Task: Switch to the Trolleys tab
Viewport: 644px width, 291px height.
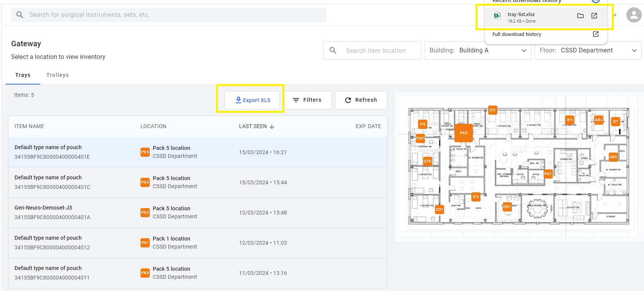Action: tap(57, 75)
